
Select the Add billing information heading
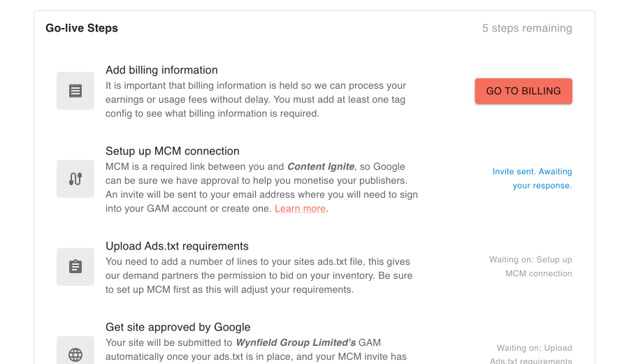161,70
